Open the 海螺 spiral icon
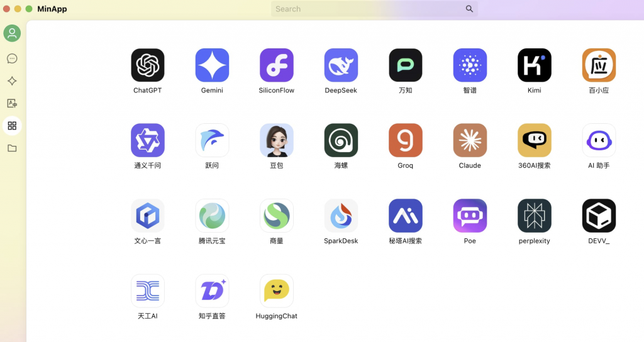Viewport: 644px width, 342px height. click(341, 140)
